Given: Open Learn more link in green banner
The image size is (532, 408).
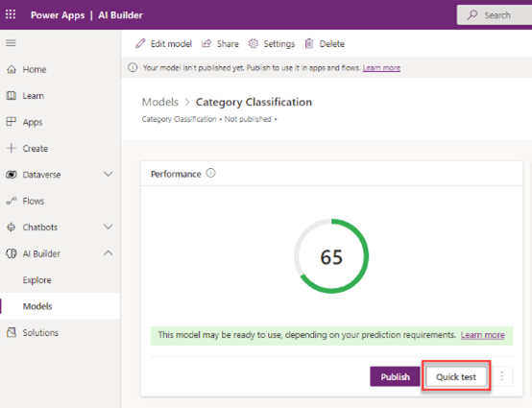Looking at the screenshot, I should pyautogui.click(x=482, y=335).
